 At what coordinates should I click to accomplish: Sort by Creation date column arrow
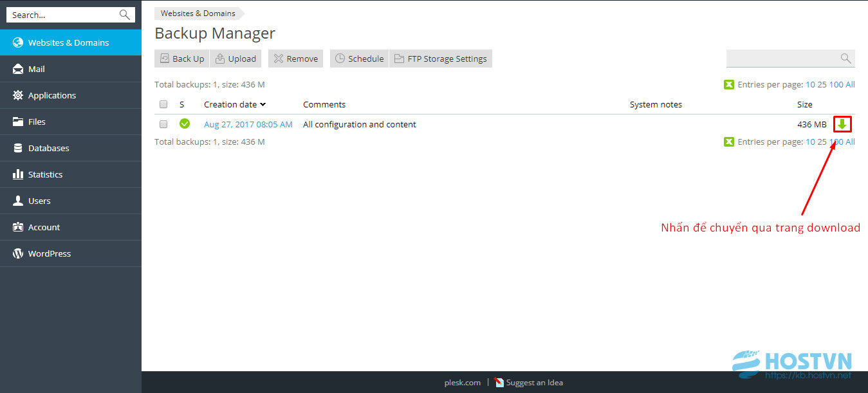tap(263, 104)
